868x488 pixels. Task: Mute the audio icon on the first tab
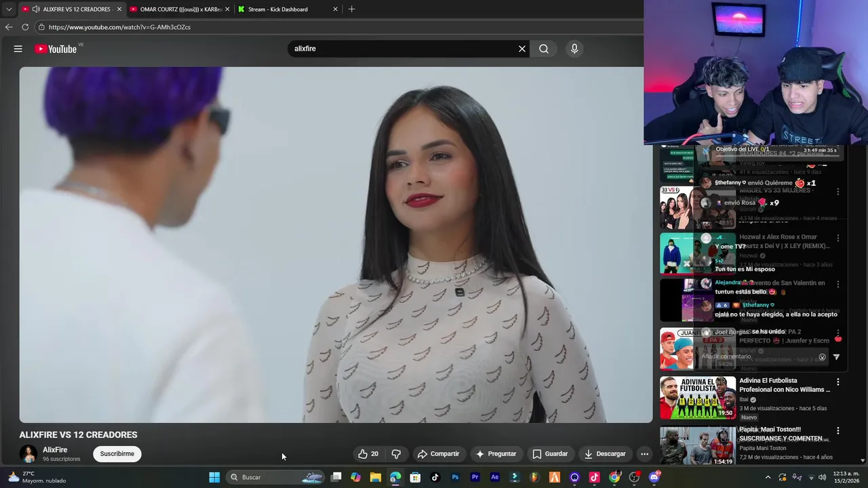tap(35, 9)
